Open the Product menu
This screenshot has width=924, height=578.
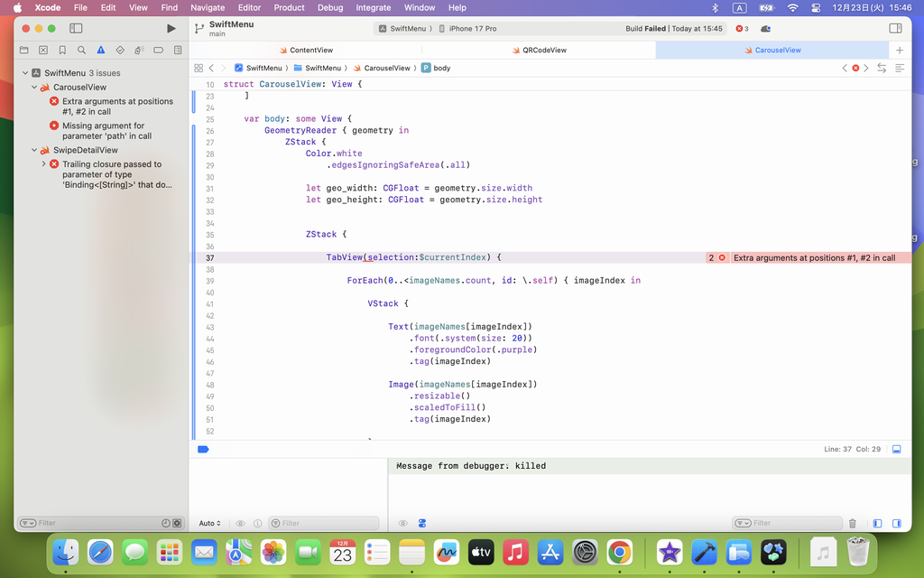[x=289, y=7]
